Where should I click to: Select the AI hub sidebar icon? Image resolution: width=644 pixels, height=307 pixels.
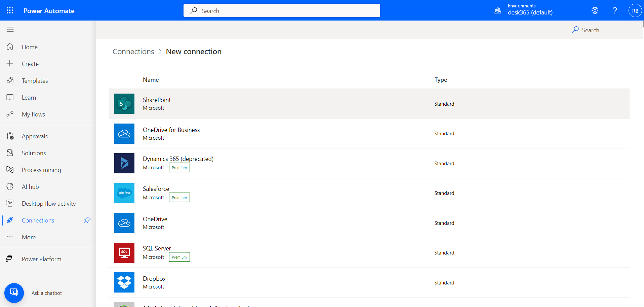pyautogui.click(x=10, y=186)
